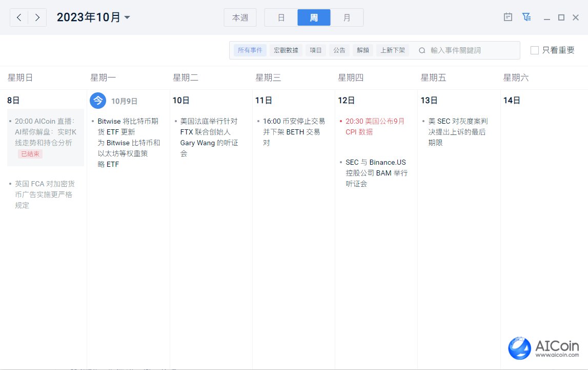Click the 星期日 column header
The width and height of the screenshot is (588, 370).
pyautogui.click(x=21, y=77)
